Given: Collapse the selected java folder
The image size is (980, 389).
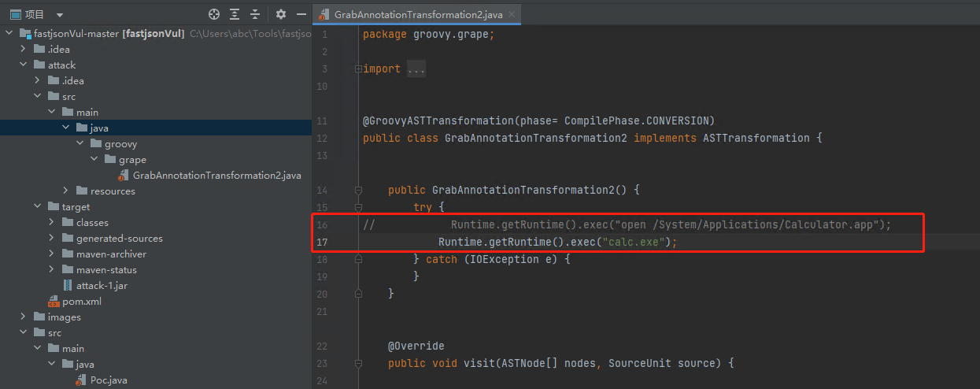Looking at the screenshot, I should 65,128.
